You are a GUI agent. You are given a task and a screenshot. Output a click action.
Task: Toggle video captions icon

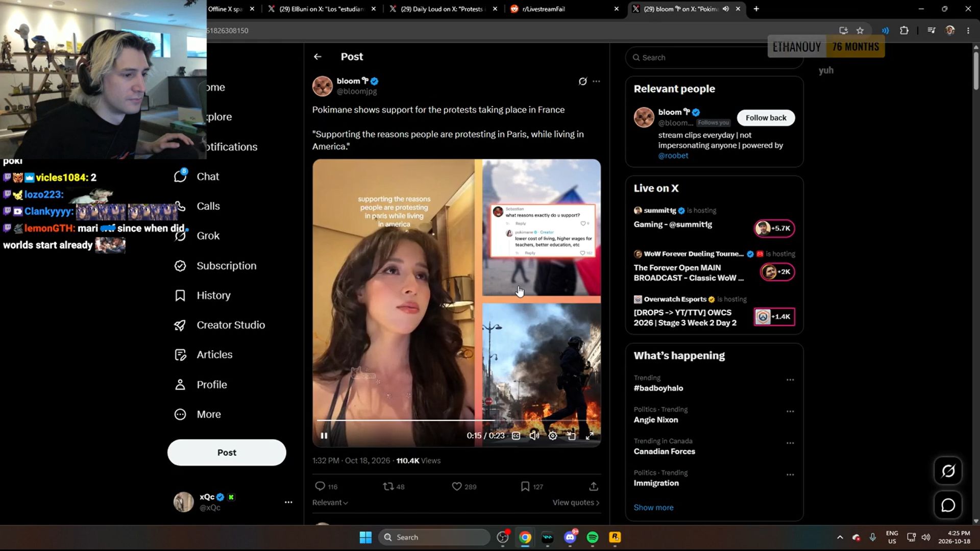coord(516,436)
